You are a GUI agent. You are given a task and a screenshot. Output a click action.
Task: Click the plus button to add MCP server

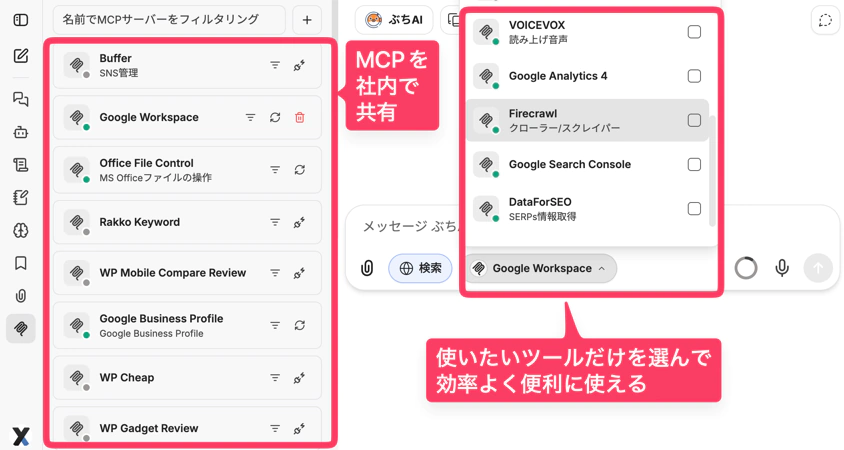pyautogui.click(x=307, y=20)
